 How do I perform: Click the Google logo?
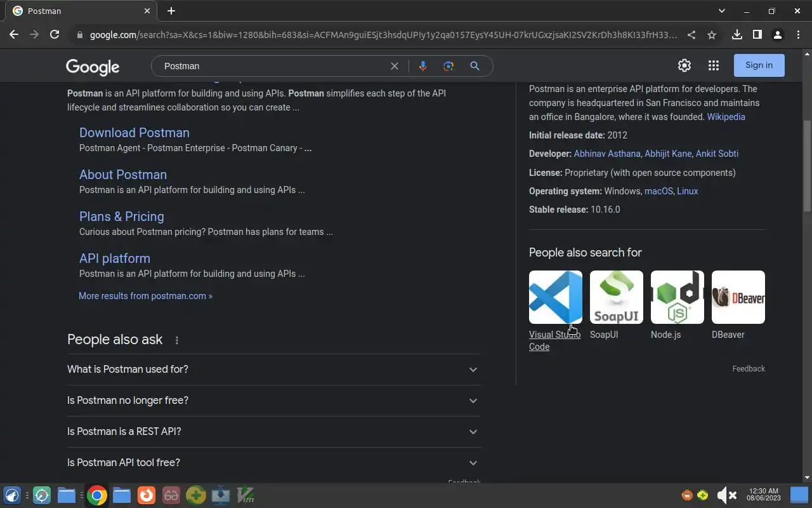[x=93, y=67]
